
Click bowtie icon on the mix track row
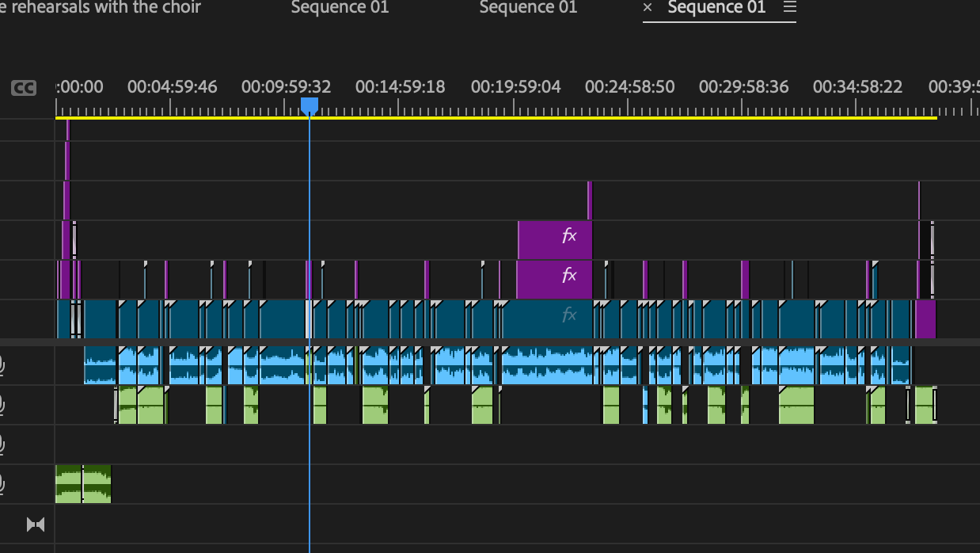point(36,524)
